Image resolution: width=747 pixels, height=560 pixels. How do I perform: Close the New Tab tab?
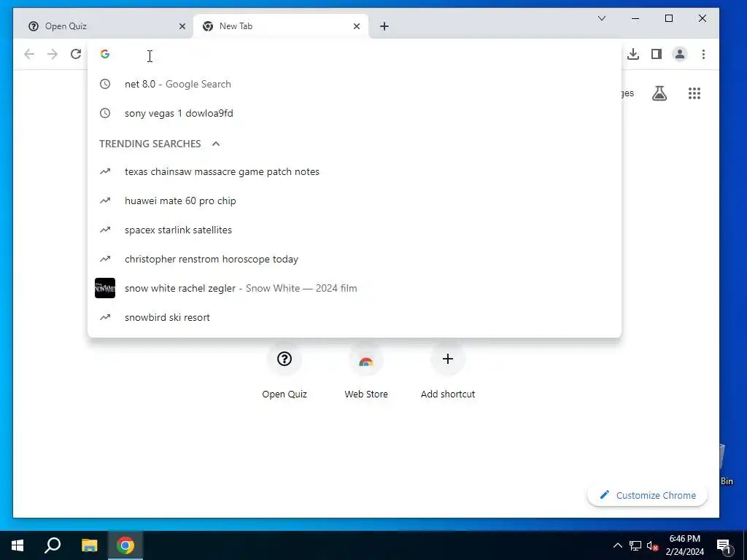pos(356,26)
